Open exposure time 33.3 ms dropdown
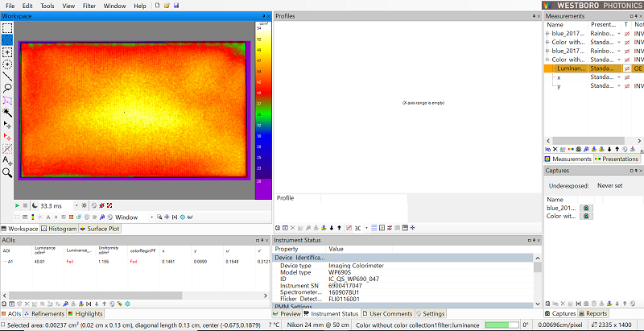644x331 pixels. click(76, 205)
